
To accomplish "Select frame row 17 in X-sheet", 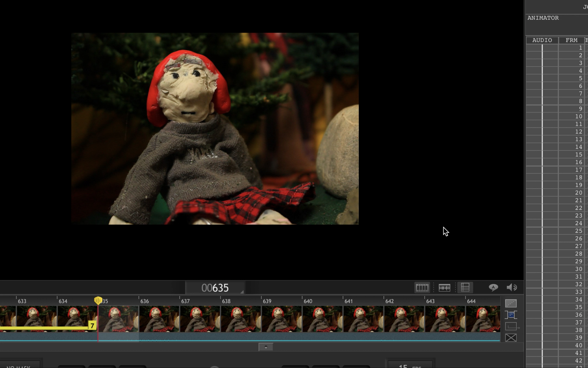I will tap(557, 170).
